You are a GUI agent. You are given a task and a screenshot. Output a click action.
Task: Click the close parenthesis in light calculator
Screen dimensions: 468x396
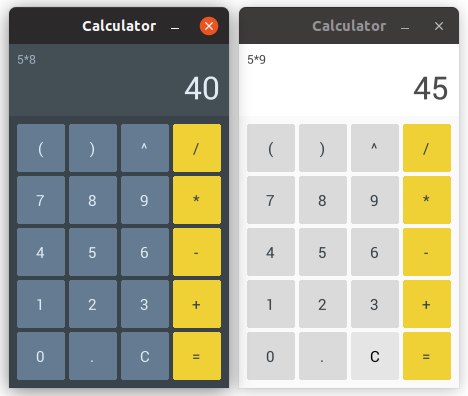[323, 148]
